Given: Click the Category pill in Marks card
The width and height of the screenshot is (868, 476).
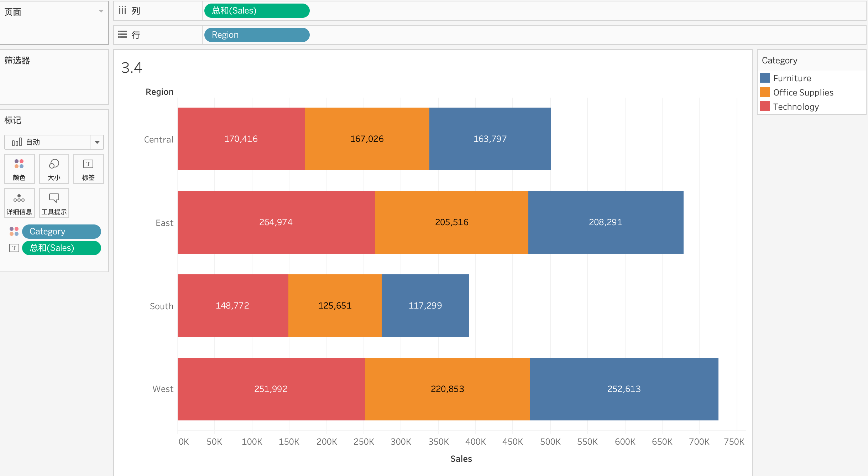Looking at the screenshot, I should pos(61,232).
